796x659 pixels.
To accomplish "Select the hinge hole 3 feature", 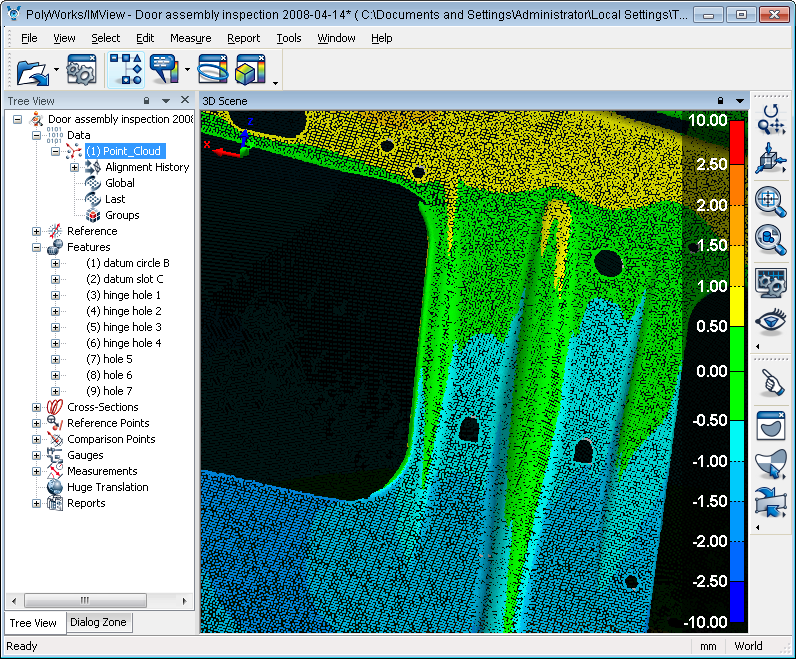I will click(124, 327).
